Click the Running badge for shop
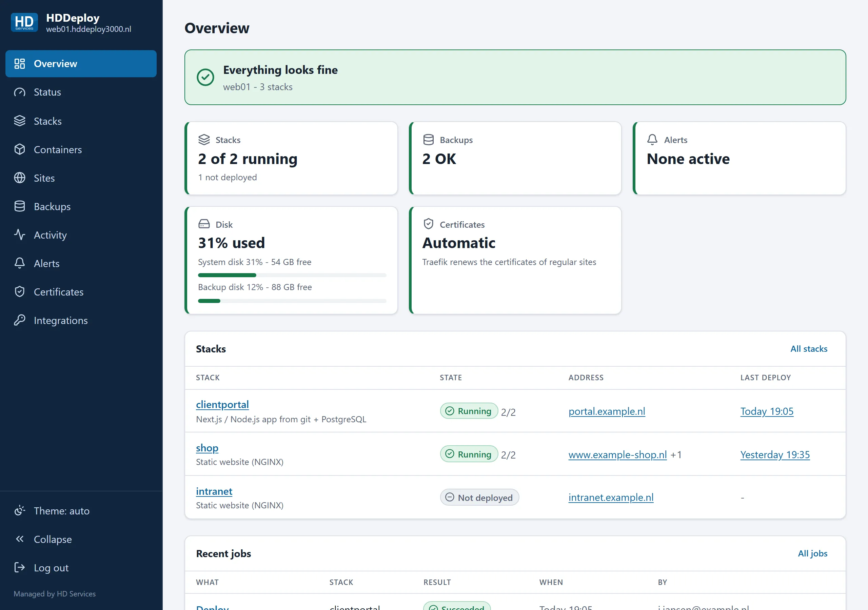Viewport: 868px width, 610px height. [469, 454]
